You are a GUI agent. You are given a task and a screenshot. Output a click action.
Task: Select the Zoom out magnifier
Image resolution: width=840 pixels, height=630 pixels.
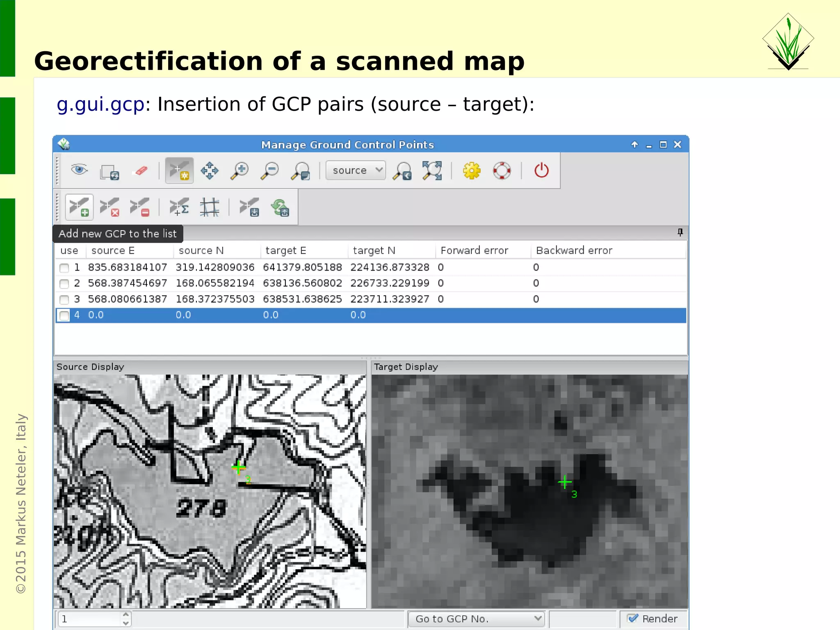270,171
